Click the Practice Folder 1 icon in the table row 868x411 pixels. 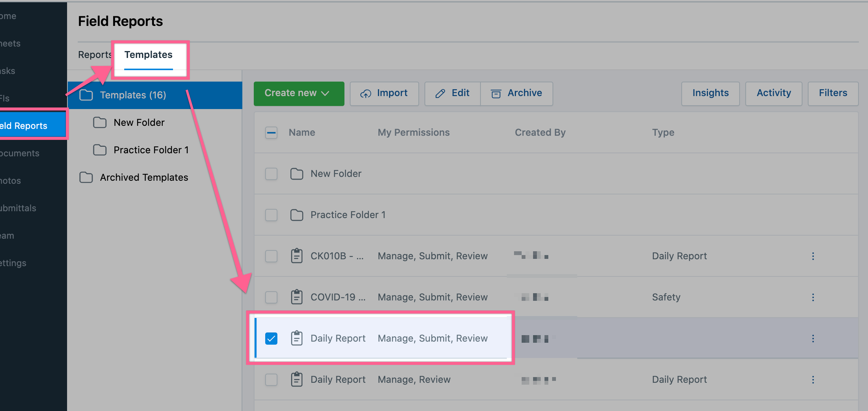coord(296,215)
